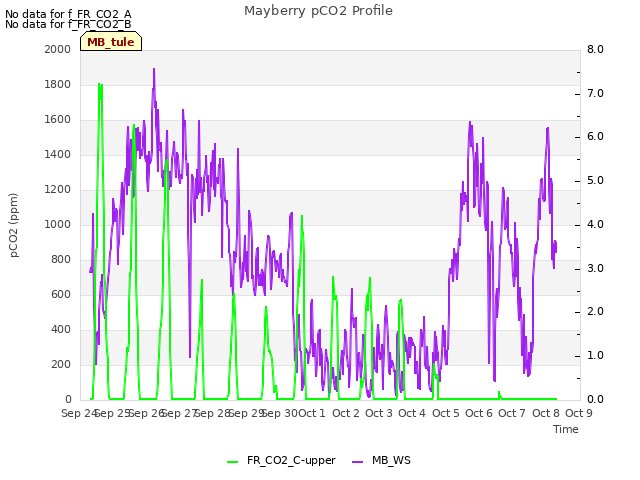
Task: Click the 7.0 tick on right axis
Action: point(595,93)
